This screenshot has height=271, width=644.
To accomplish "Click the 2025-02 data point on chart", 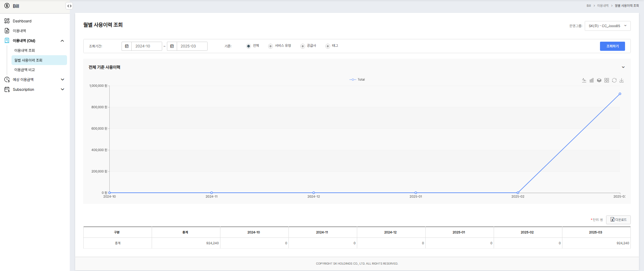I will 518,193.
